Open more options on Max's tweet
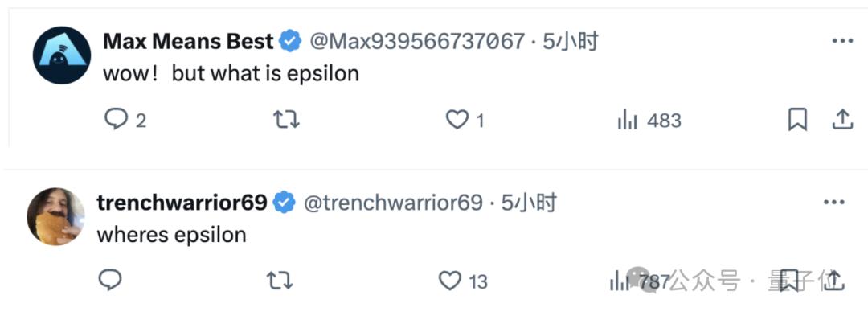This screenshot has height=316, width=868. click(x=842, y=41)
